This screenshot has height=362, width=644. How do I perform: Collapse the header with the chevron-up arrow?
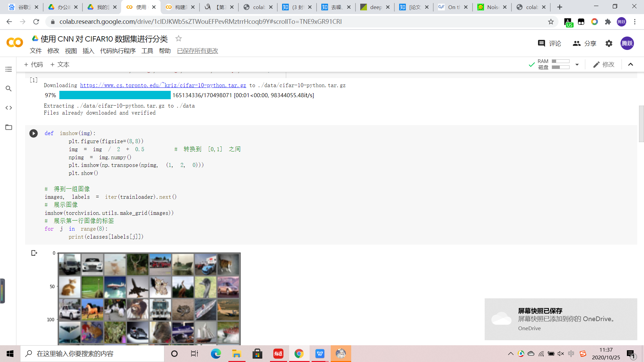631,65
